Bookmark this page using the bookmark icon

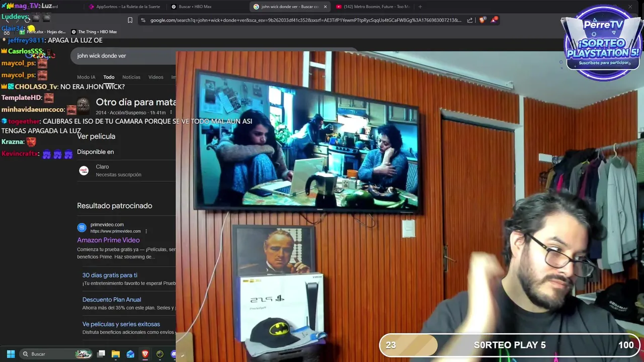tap(130, 20)
